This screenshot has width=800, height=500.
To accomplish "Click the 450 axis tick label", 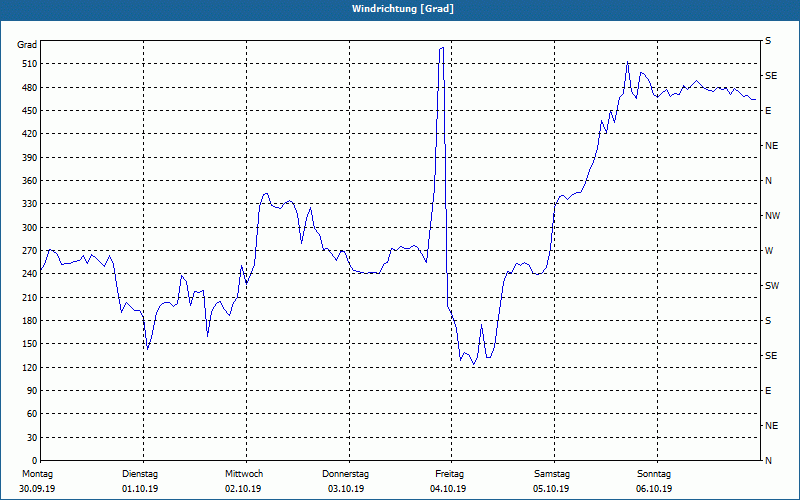I will click(x=30, y=111).
